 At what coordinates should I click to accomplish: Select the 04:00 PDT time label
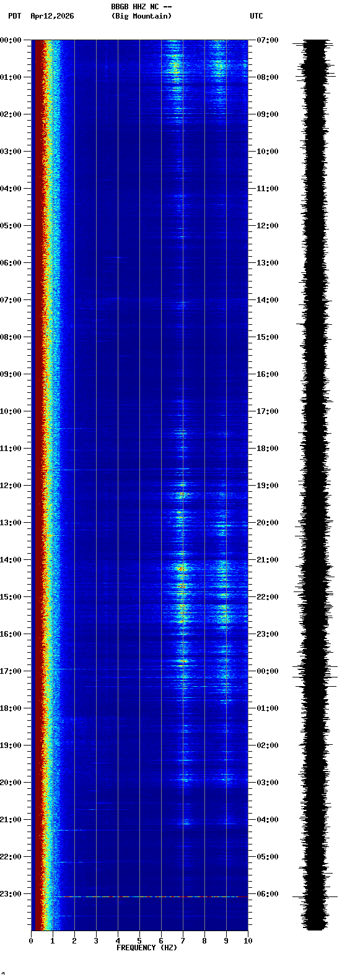11,189
